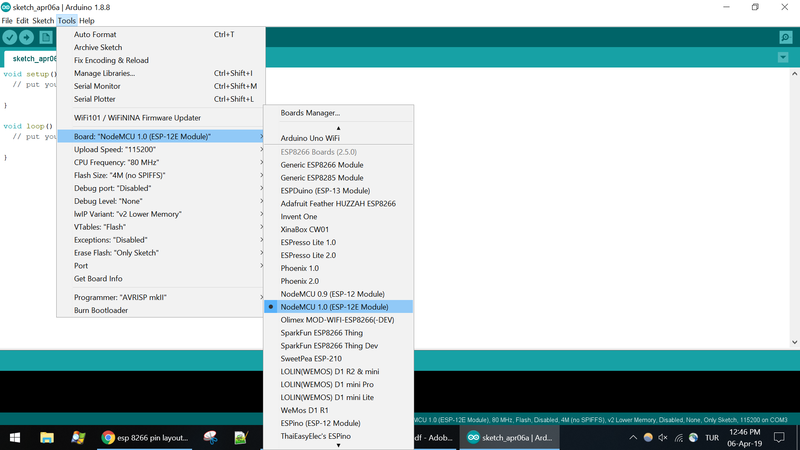Select Generic ESP8285 Module board
Screen dimensions: 800x450
tap(338, 178)
